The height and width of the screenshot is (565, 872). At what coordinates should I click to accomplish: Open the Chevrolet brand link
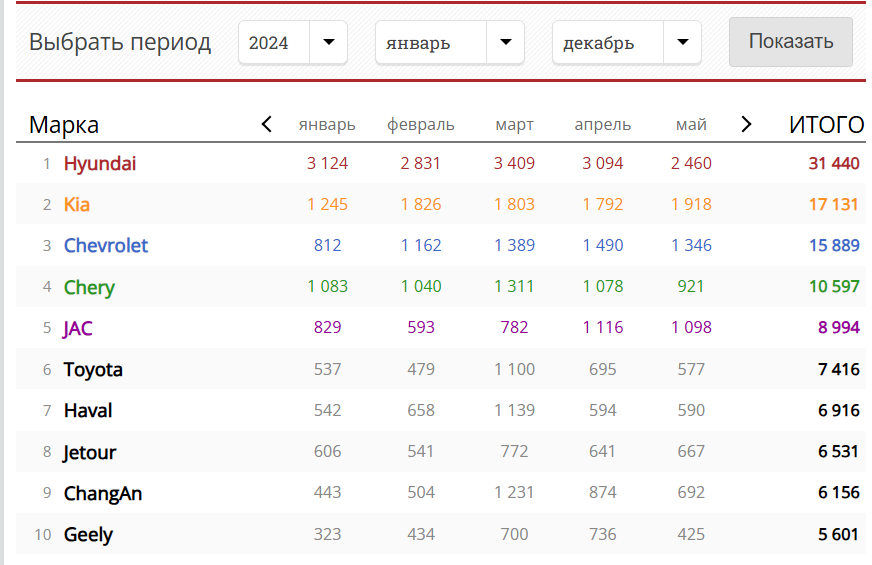click(106, 246)
